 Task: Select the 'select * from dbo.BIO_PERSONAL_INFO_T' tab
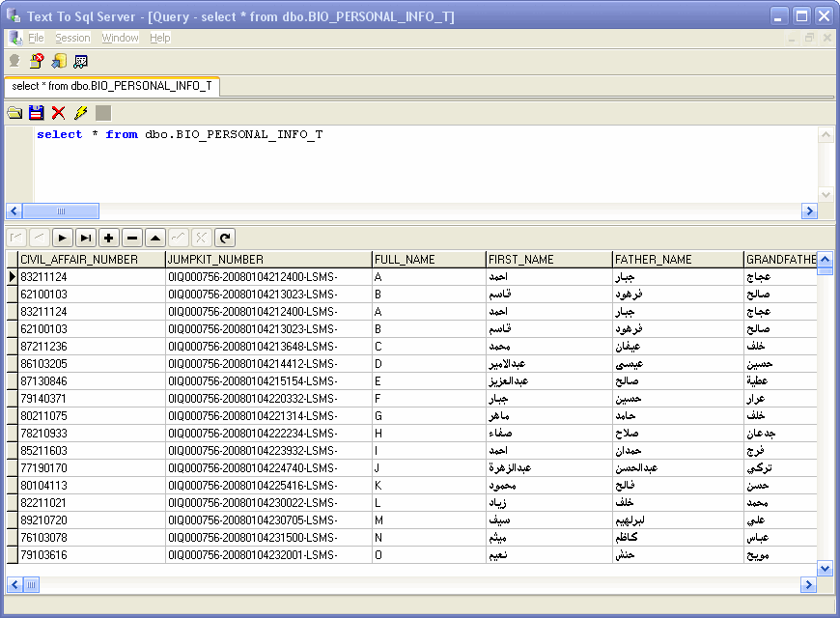click(111, 86)
